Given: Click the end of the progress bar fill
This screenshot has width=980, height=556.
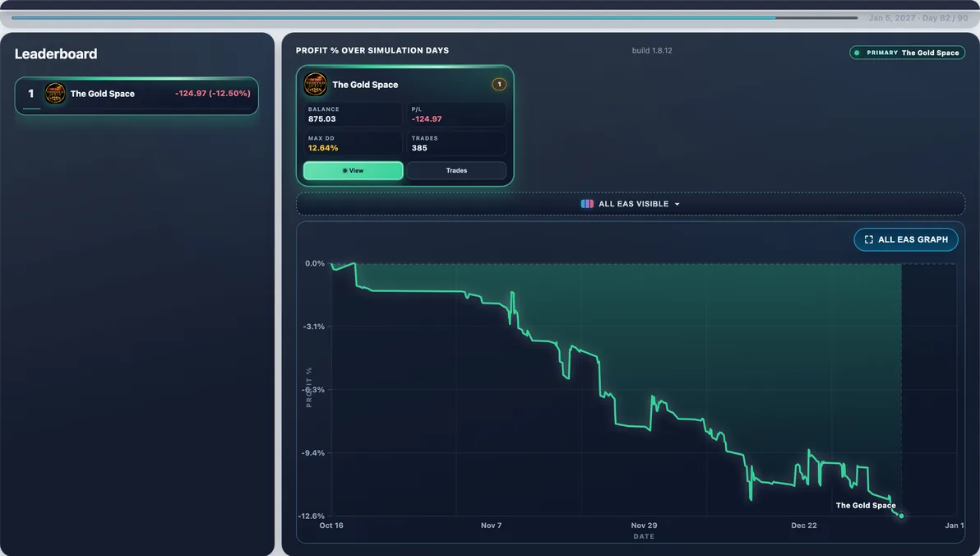Looking at the screenshot, I should tap(775, 18).
